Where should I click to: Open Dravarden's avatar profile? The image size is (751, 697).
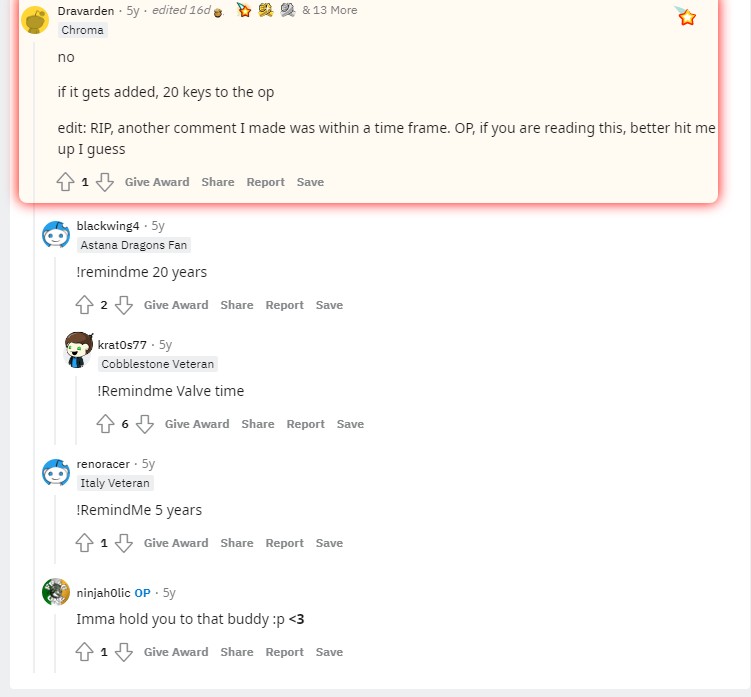pyautogui.click(x=35, y=20)
